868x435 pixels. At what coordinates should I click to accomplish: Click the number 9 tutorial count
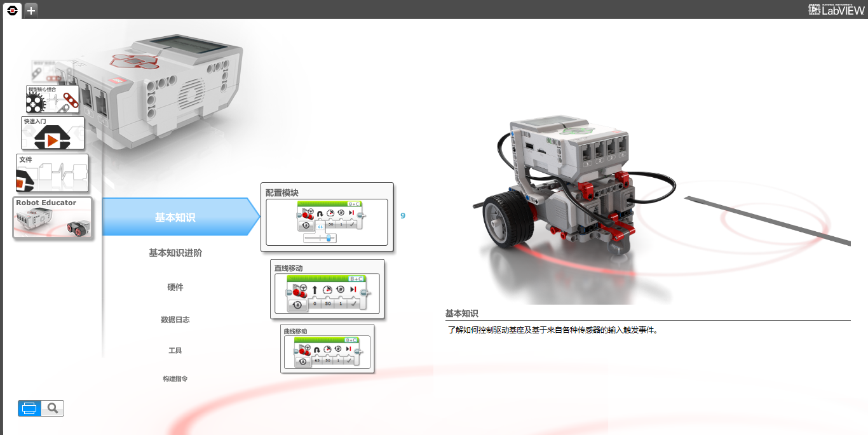tap(403, 216)
